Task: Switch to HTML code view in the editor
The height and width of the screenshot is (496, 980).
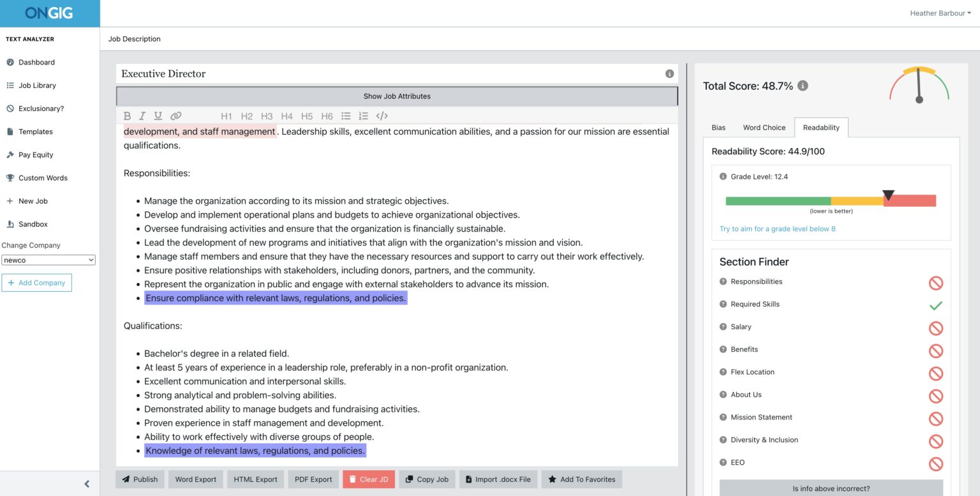Action: point(382,116)
